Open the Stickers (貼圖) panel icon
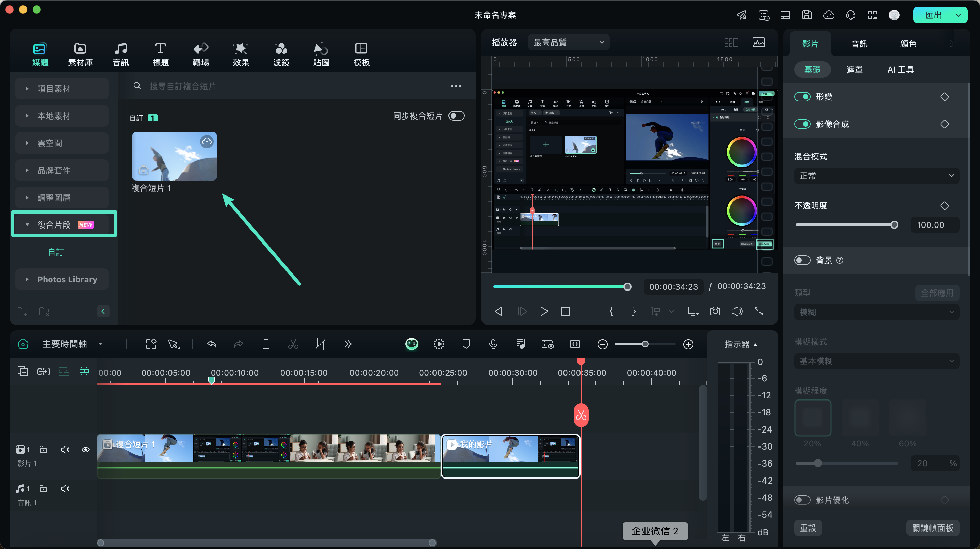The height and width of the screenshot is (549, 980). (321, 54)
